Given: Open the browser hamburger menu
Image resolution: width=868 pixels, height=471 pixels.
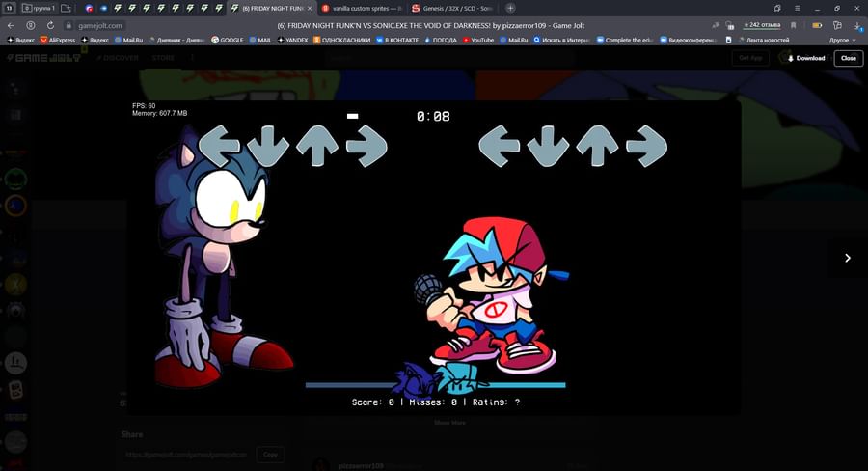Looking at the screenshot, I should 798,9.
